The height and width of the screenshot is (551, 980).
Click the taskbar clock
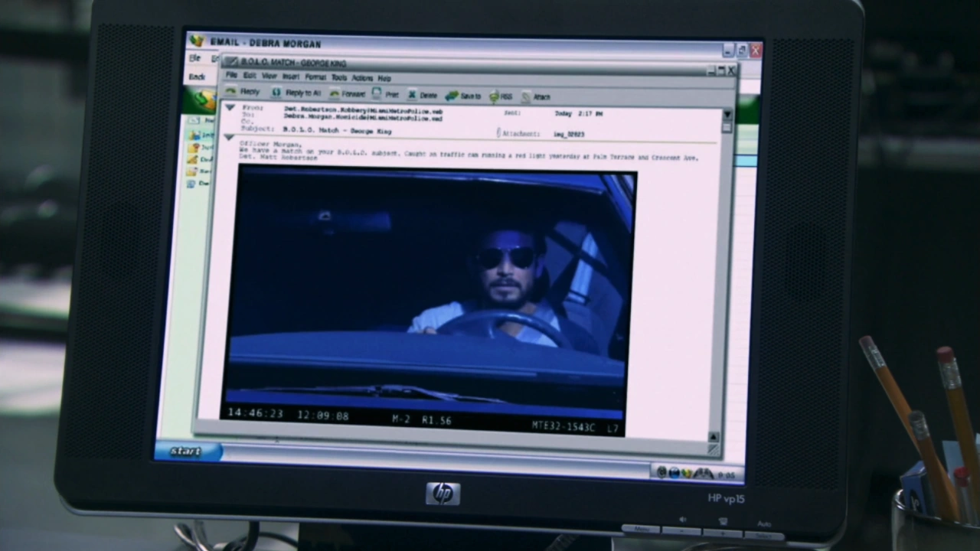[727, 475]
